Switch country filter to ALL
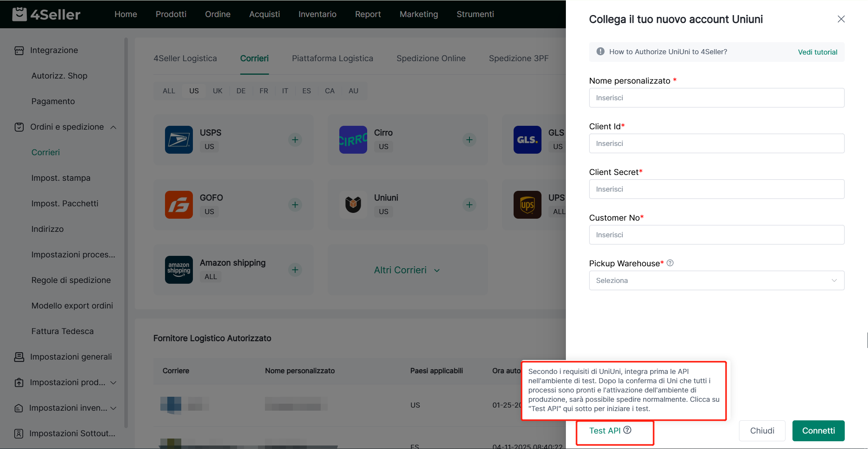This screenshot has width=868, height=449. 168,91
